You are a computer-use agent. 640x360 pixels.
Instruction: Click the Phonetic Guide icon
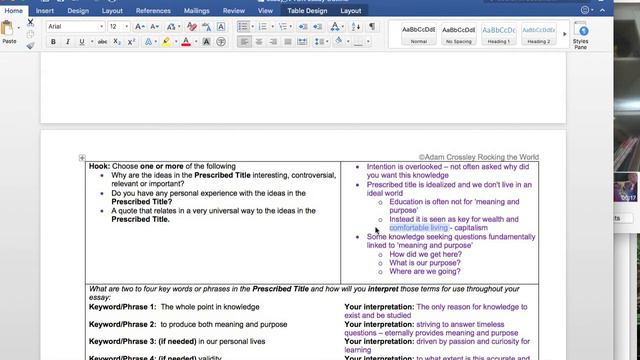(207, 27)
